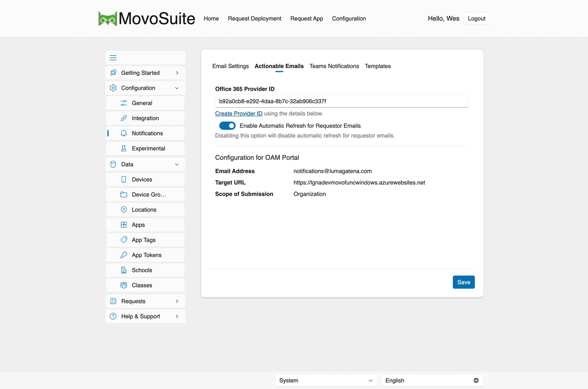Open the App Tokens sidebar item

[146, 255]
